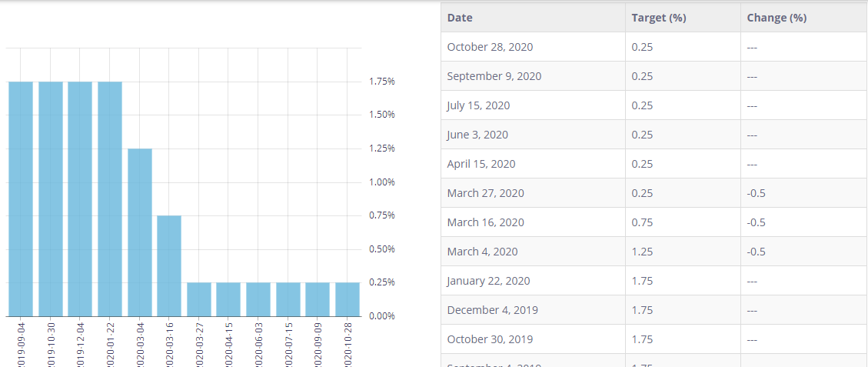Select the March 4, 2020 date cell
Viewport: 868px width, 367px height.
click(x=482, y=252)
